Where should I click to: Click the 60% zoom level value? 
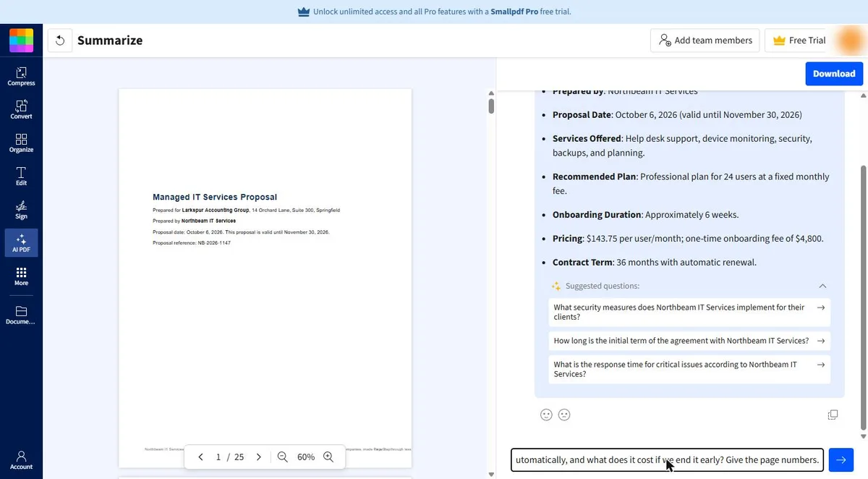[306, 457]
